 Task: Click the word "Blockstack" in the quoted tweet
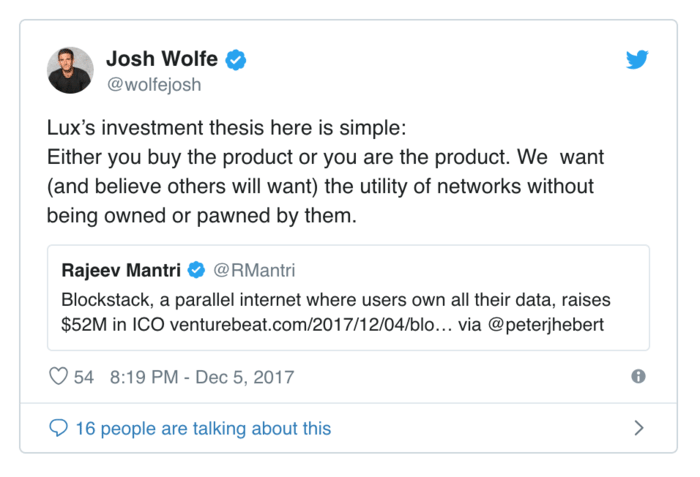103,300
